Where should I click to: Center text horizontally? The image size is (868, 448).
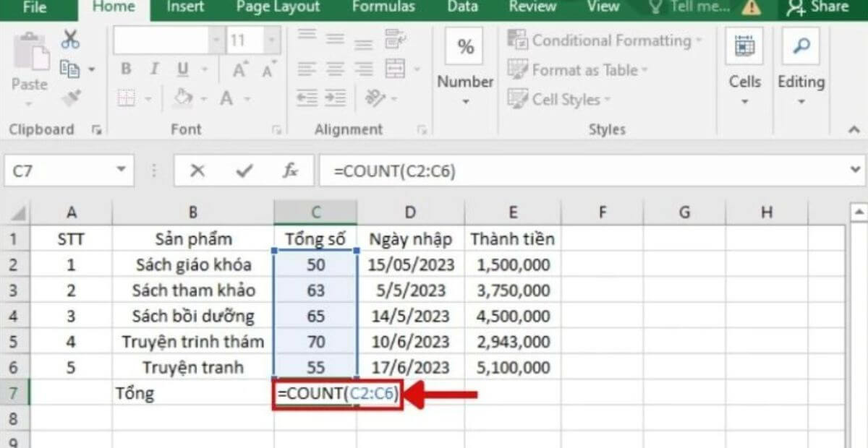(334, 69)
